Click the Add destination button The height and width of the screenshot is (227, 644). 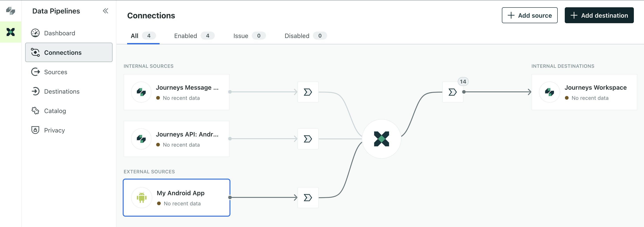click(599, 15)
